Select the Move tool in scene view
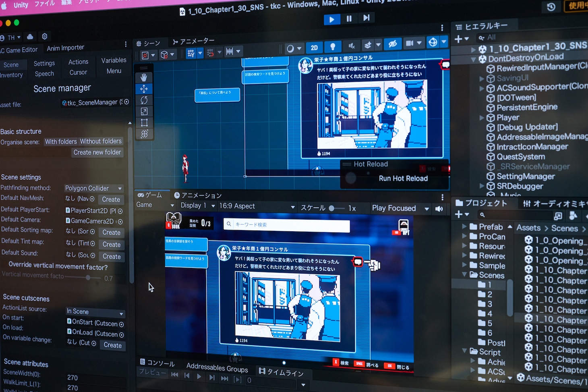 tap(144, 89)
